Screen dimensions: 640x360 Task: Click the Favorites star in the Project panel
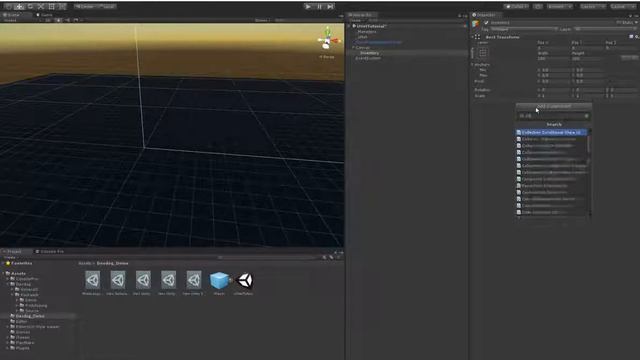[7, 263]
